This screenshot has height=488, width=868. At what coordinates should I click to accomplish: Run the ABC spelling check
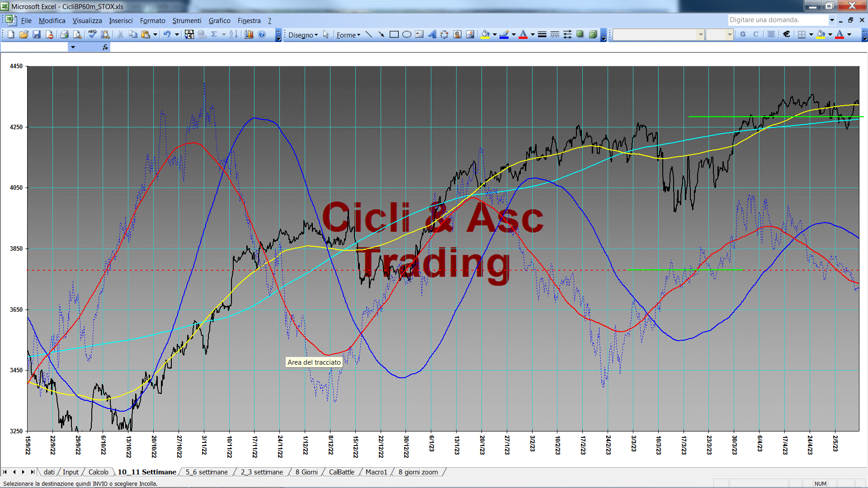tap(92, 34)
